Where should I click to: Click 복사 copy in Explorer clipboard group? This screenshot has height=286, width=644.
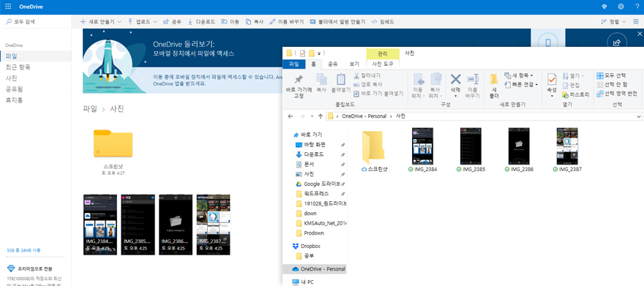click(321, 83)
